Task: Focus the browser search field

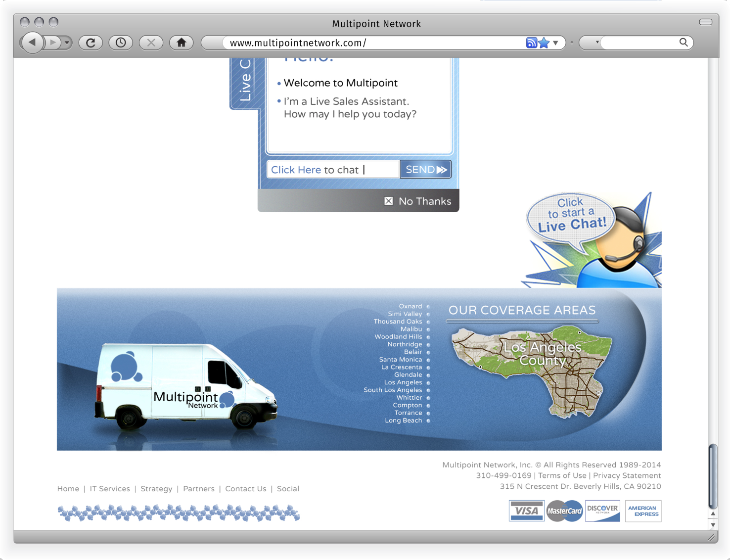Action: coord(639,43)
